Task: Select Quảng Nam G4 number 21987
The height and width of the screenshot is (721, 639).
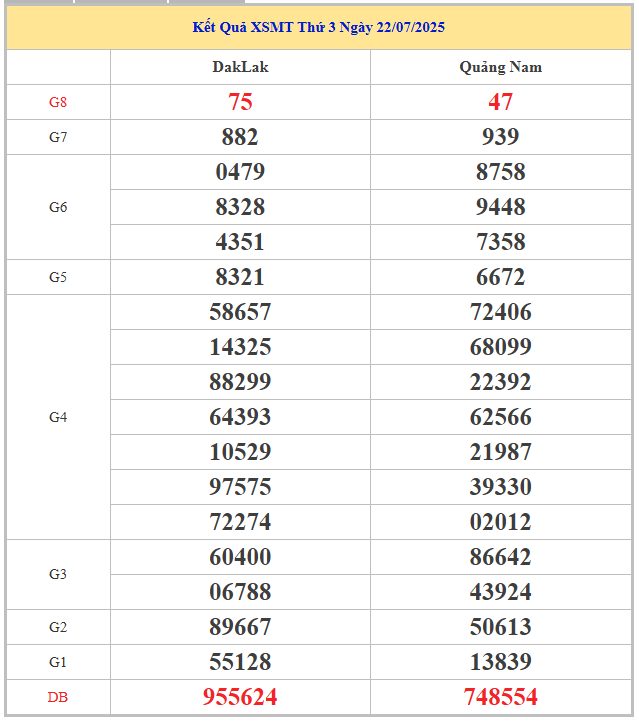Action: click(x=500, y=452)
